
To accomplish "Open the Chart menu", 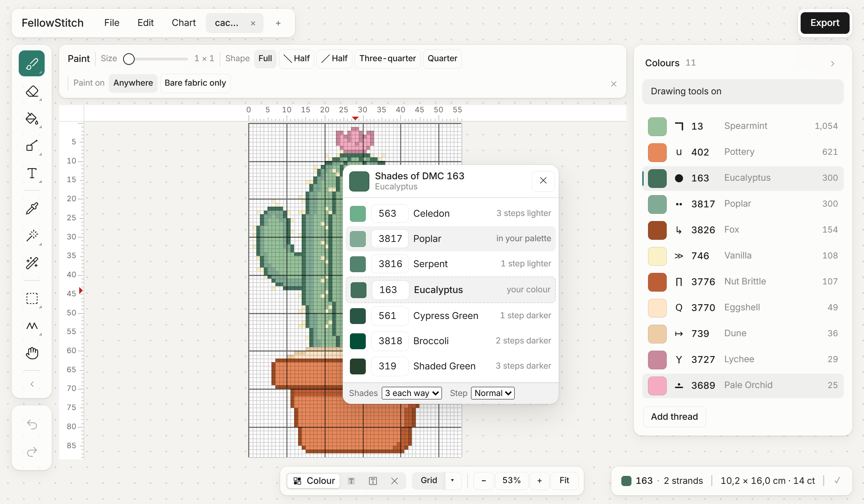I will [x=184, y=23].
